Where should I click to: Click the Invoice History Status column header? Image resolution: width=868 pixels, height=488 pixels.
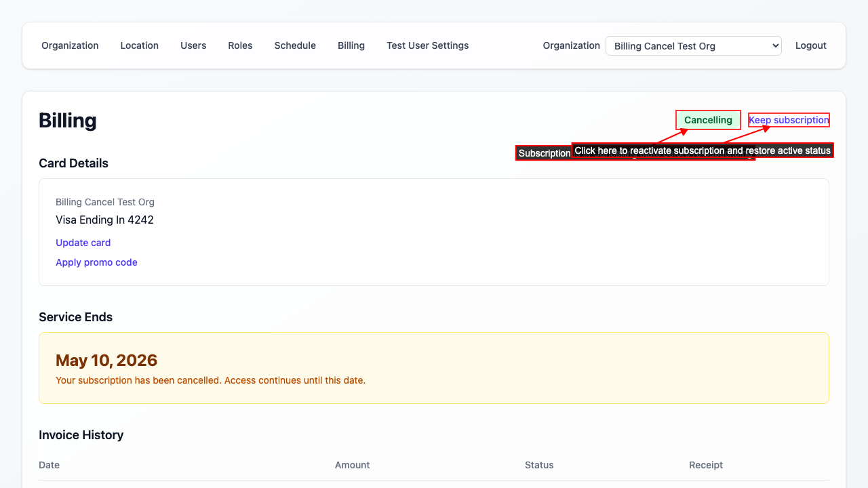coord(539,465)
